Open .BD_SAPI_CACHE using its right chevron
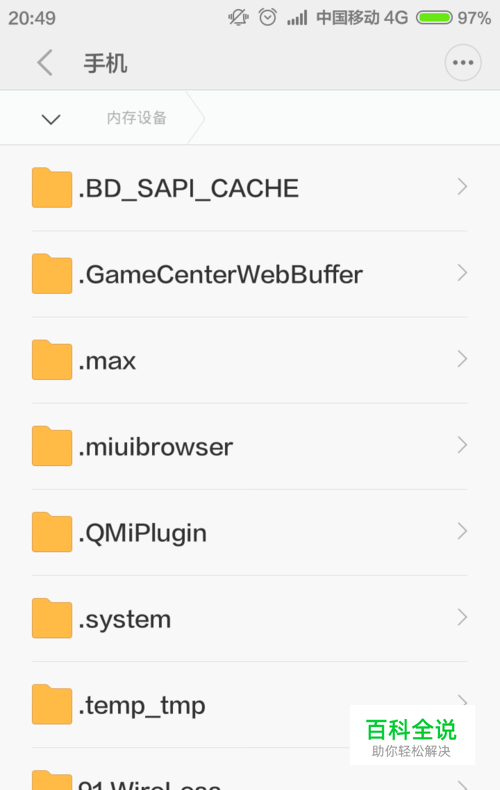 [x=462, y=187]
